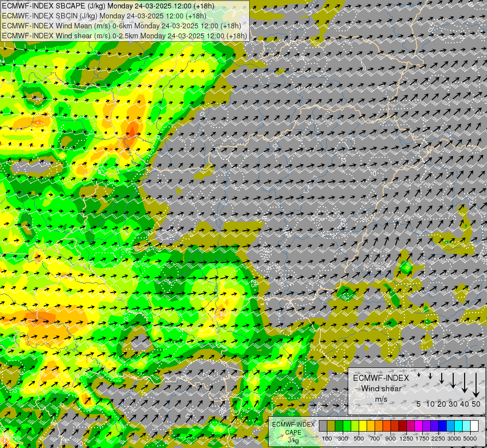The height and width of the screenshot is (448, 487).
Task: Click the 1250 value in CAPE legend
Action: point(406,439)
